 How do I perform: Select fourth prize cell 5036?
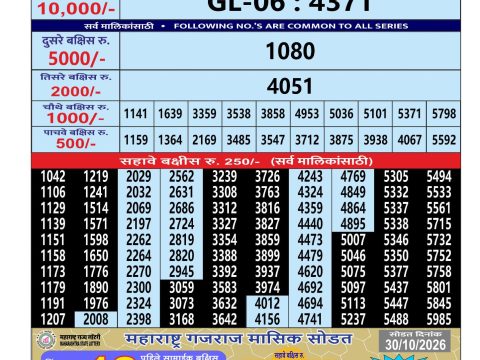[341, 114]
